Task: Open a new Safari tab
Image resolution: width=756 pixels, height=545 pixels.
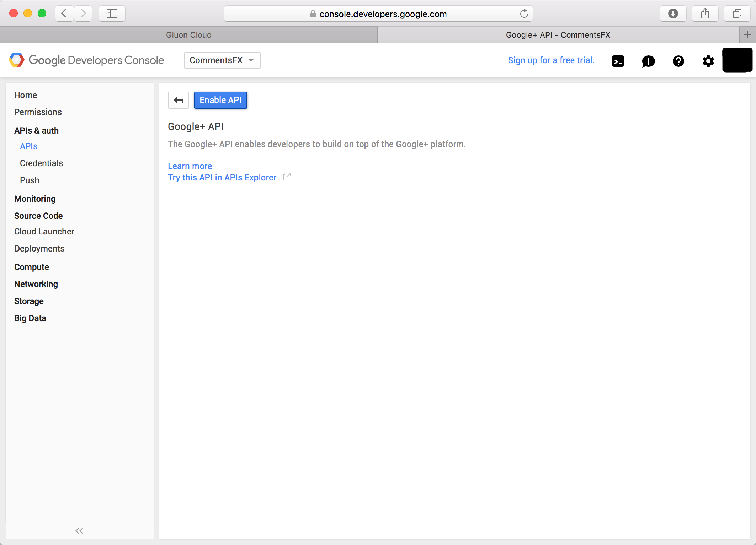Action: click(747, 35)
